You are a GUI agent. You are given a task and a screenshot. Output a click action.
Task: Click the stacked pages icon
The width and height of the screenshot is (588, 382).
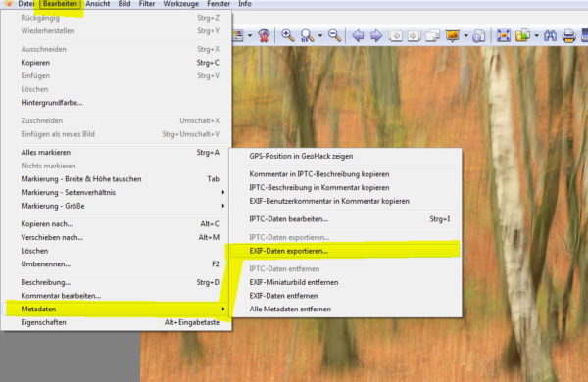coord(433,36)
